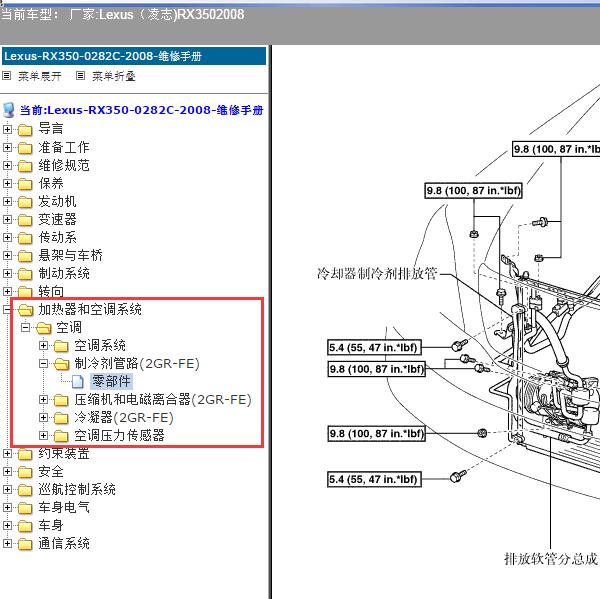Viewport: 600px width, 599px height.
Task: Expand the 制动系统 folder node
Action: tap(7, 273)
